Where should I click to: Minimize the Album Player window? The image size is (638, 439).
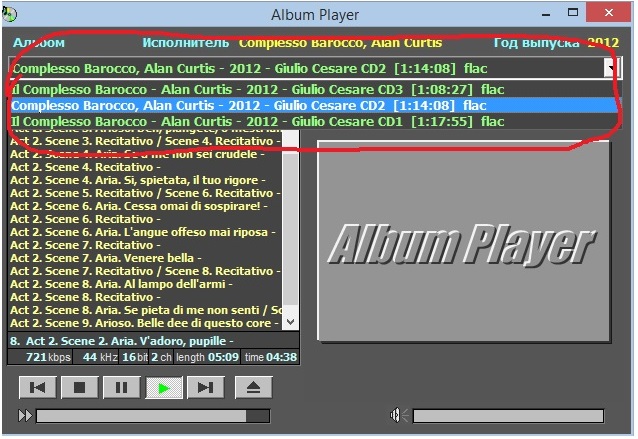(x=546, y=15)
